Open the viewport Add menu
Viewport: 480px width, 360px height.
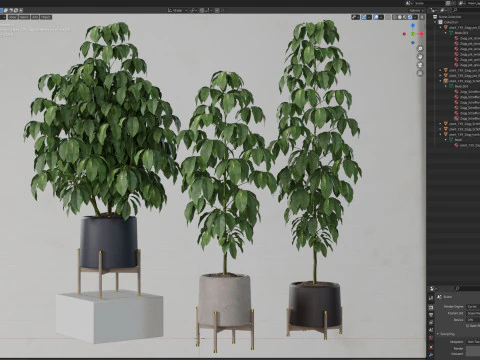35,17
